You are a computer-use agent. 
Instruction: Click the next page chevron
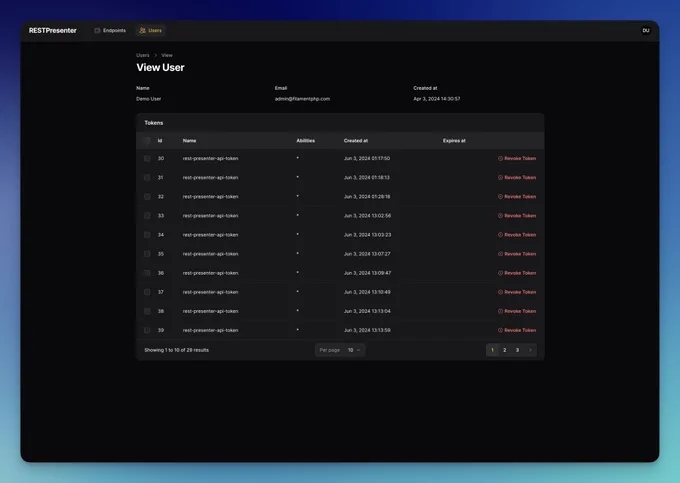point(530,350)
